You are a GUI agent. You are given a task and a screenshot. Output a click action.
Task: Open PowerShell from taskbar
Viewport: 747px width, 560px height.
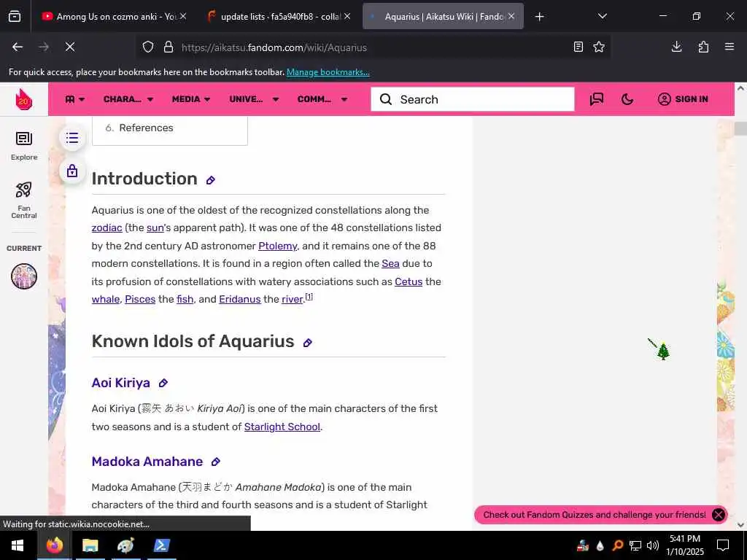(161, 545)
